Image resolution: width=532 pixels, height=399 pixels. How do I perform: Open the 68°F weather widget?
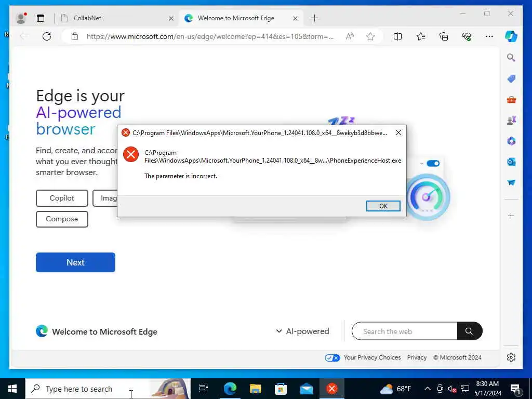pyautogui.click(x=395, y=389)
